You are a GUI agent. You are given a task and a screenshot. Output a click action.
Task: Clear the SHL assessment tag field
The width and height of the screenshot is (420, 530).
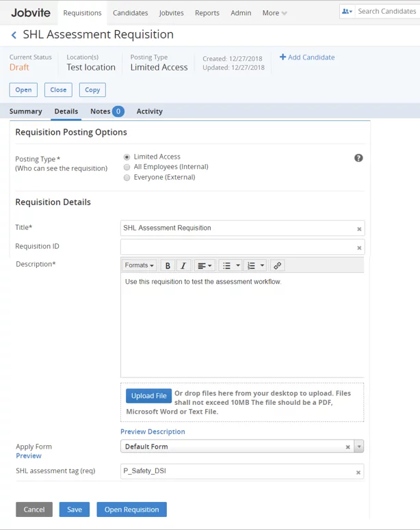tap(358, 472)
